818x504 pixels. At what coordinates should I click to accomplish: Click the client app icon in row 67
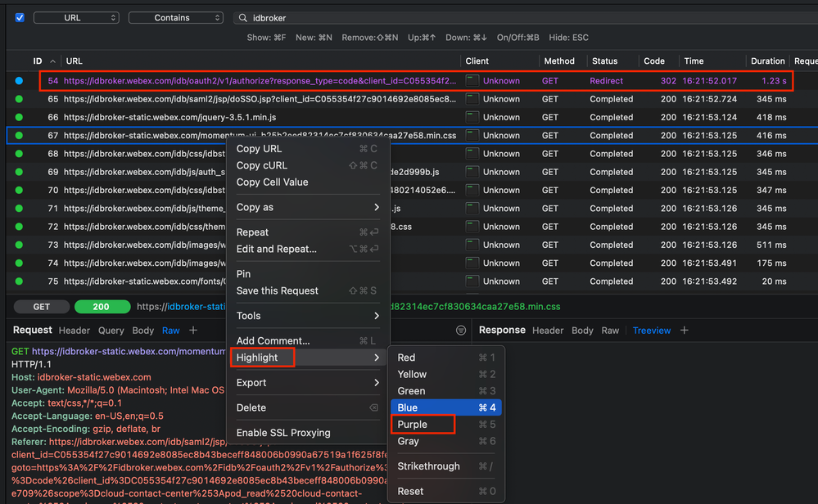472,136
